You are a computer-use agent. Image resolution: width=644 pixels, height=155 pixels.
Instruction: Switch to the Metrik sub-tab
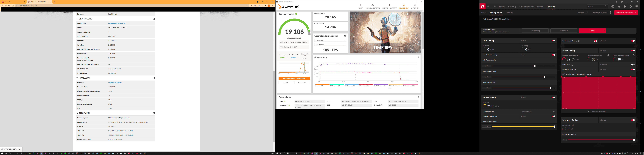pos(484,13)
